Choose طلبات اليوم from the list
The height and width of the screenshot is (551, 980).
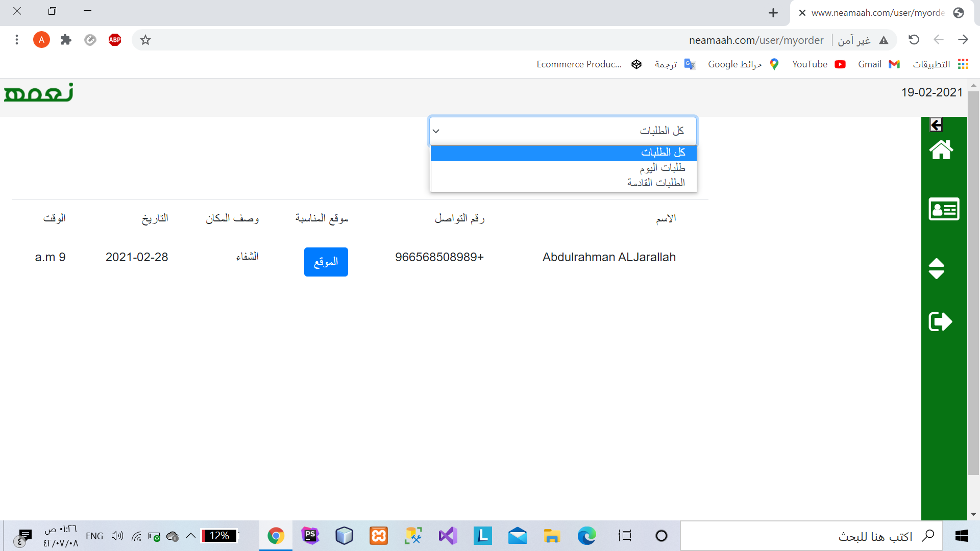(x=563, y=168)
